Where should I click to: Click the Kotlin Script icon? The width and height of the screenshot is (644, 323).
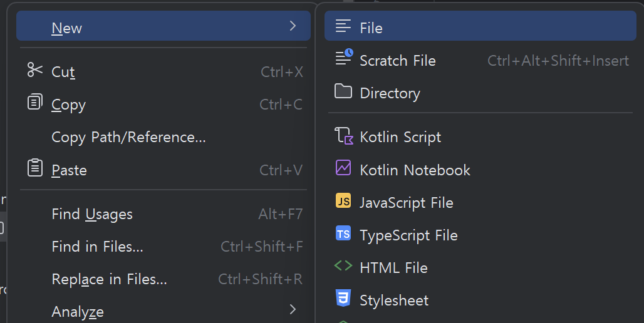pos(343,136)
